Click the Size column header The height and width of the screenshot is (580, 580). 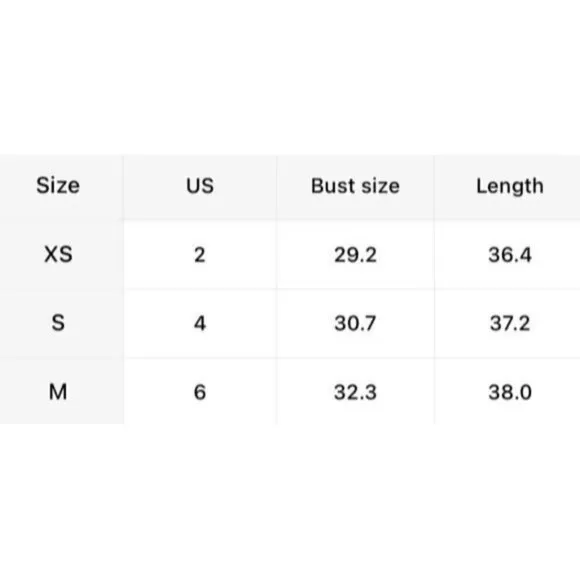tap(58, 186)
